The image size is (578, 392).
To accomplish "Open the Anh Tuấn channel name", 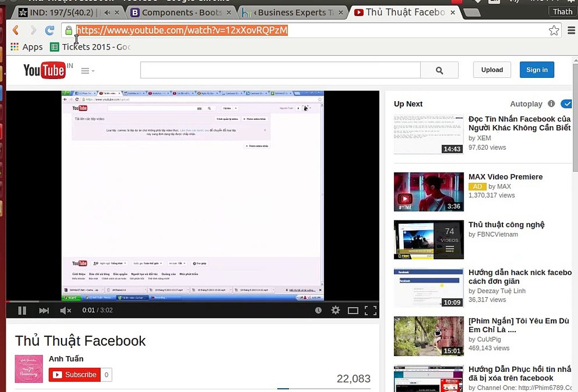I will click(x=66, y=358).
